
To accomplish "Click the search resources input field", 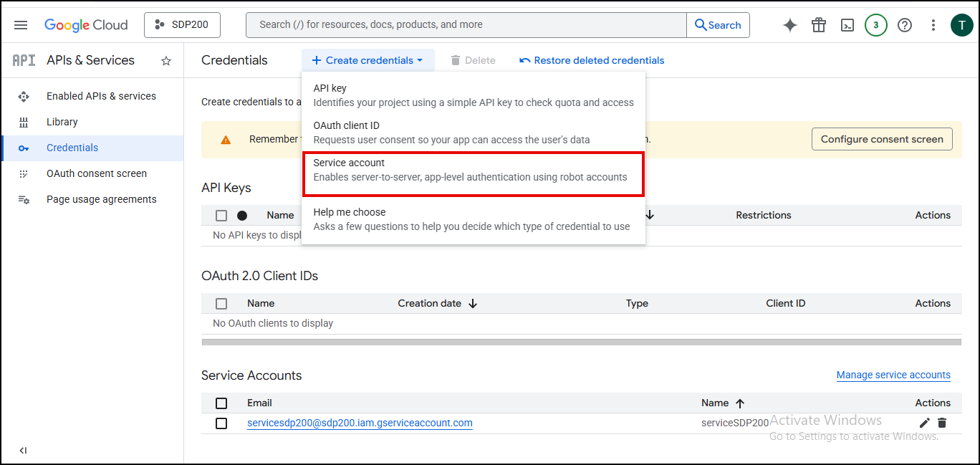I will (x=466, y=25).
